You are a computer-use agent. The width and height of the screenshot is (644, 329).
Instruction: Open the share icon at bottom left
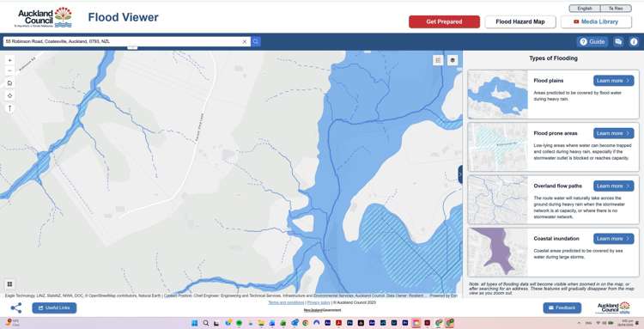click(16, 308)
